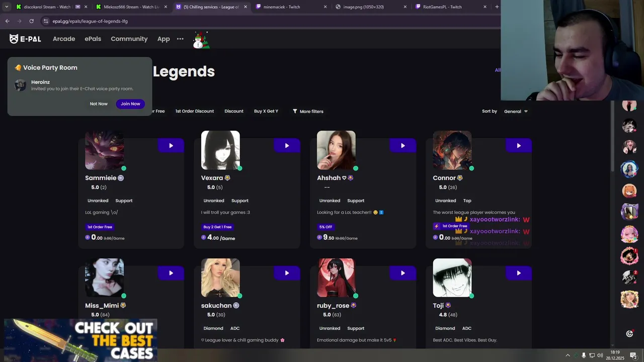Play Sammieie's voice intro
This screenshot has width=644, height=362.
[x=171, y=145]
